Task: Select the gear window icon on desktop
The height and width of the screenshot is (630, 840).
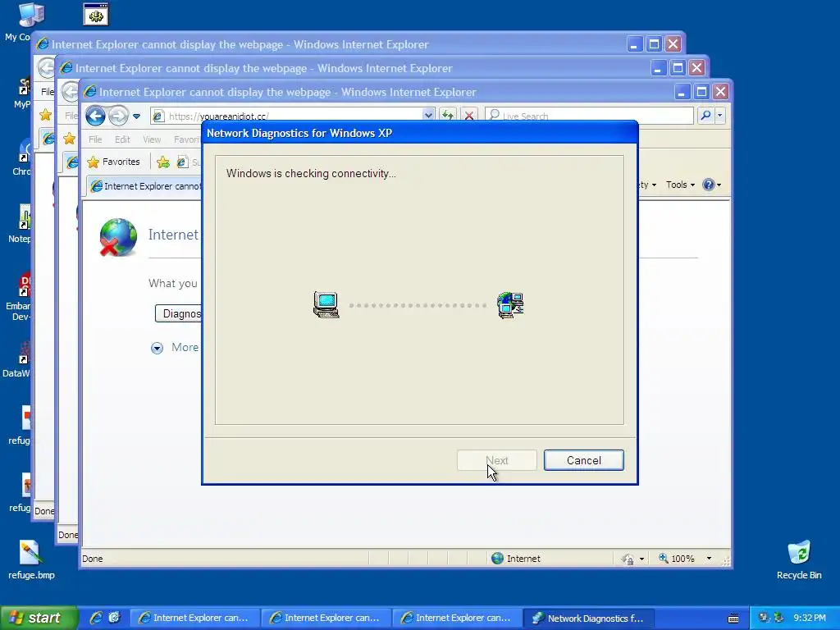Action: (x=96, y=14)
